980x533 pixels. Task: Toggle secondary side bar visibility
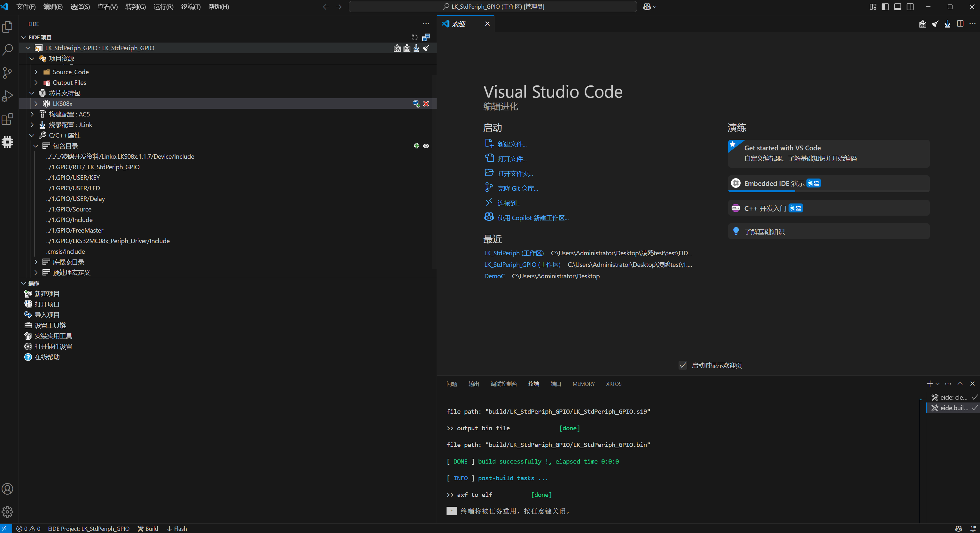coord(910,7)
